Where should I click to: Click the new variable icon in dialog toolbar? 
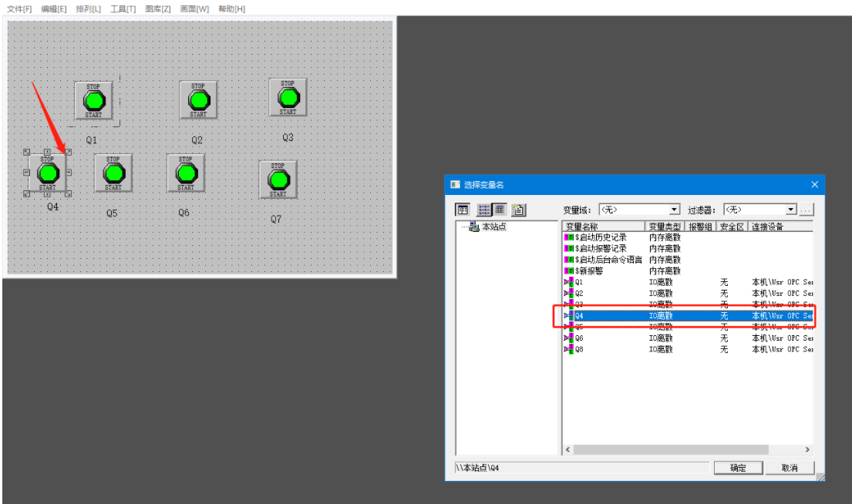pos(518,210)
